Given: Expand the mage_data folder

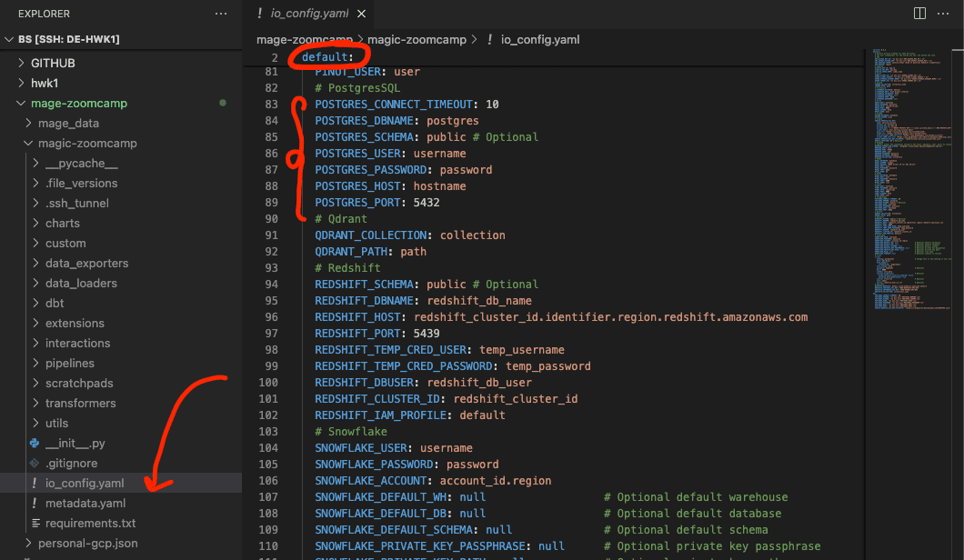Looking at the screenshot, I should pos(28,123).
